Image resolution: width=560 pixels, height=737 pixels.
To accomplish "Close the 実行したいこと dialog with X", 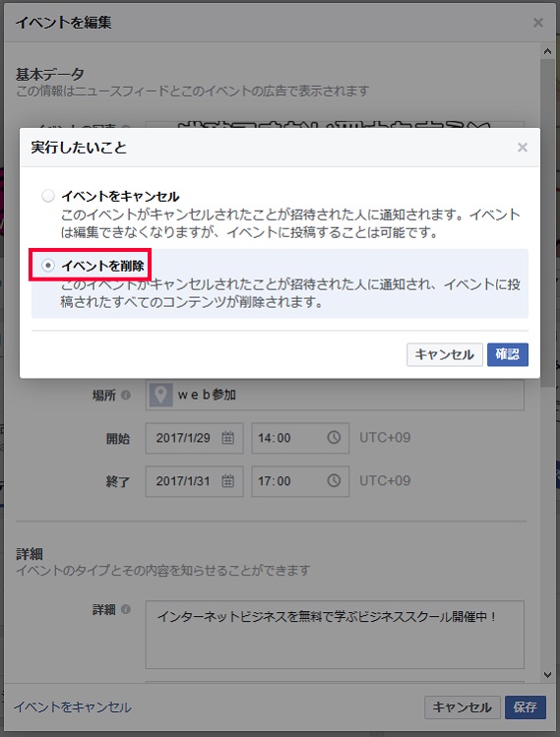I will [x=522, y=148].
